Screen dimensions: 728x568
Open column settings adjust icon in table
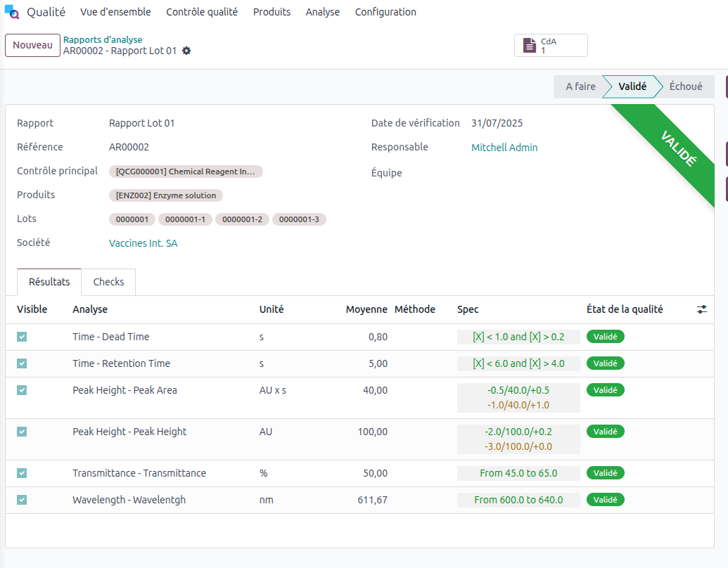tap(702, 309)
